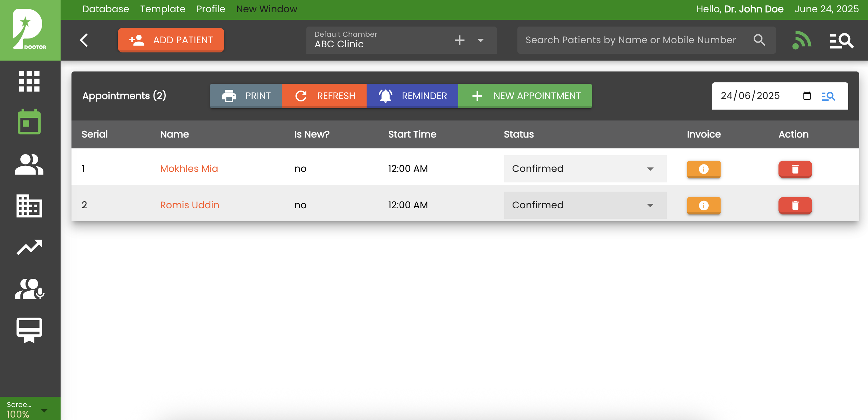868x420 pixels.
Task: Delete Mokhles Mia's appointment
Action: click(x=795, y=169)
